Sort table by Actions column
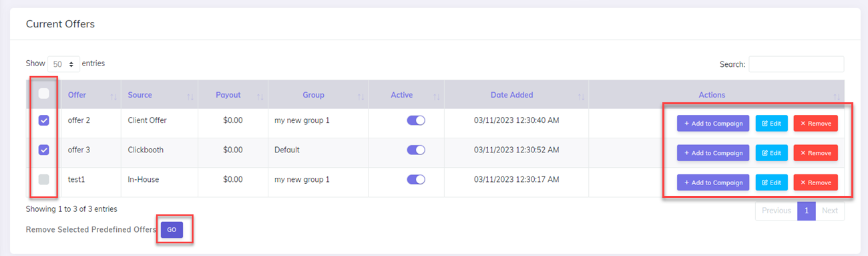 [x=716, y=95]
